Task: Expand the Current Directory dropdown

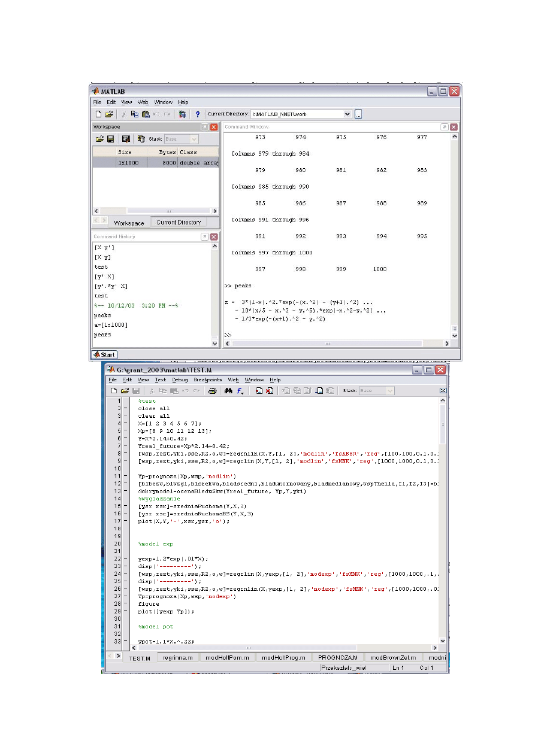Action: [x=347, y=114]
